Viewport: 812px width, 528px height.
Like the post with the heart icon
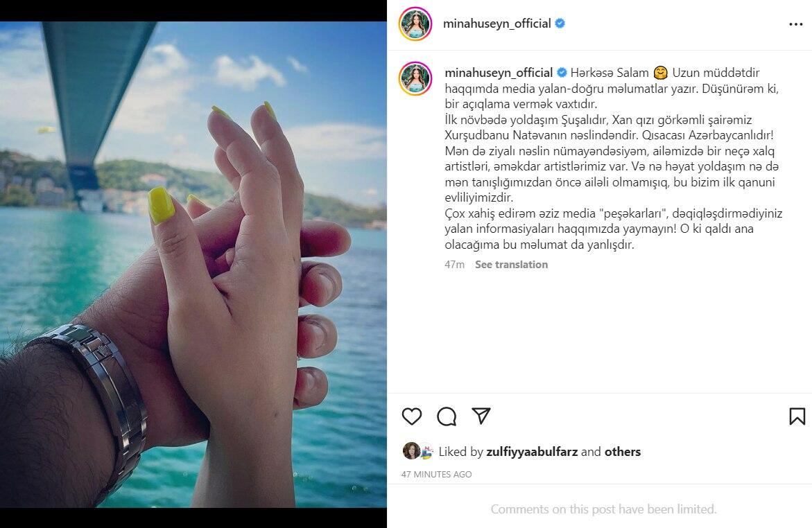click(412, 416)
